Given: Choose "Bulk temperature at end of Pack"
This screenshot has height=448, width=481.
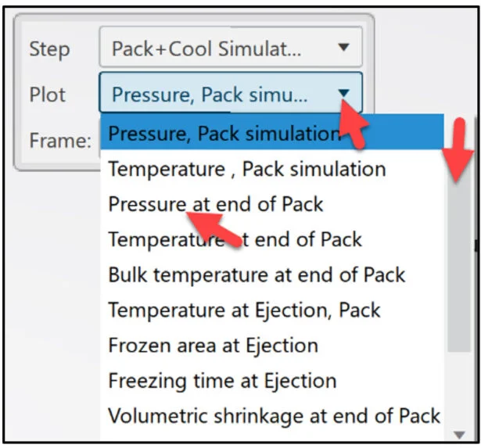Looking at the screenshot, I should click(257, 274).
